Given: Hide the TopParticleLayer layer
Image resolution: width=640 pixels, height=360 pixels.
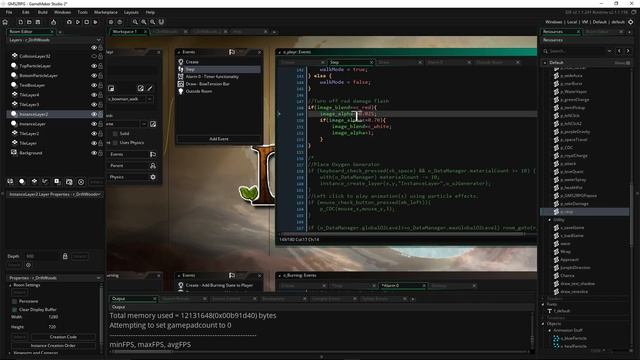Looking at the screenshot, I should click(x=94, y=66).
